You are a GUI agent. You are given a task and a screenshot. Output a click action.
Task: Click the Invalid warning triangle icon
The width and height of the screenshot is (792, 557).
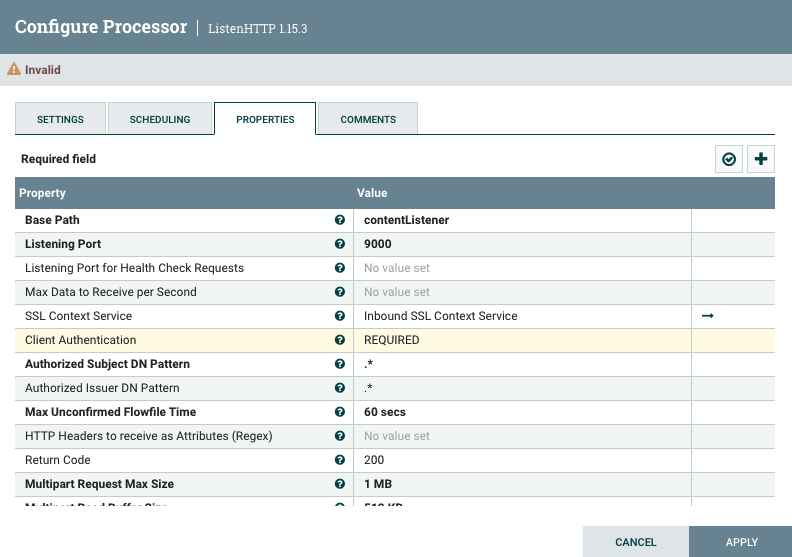pyautogui.click(x=14, y=70)
